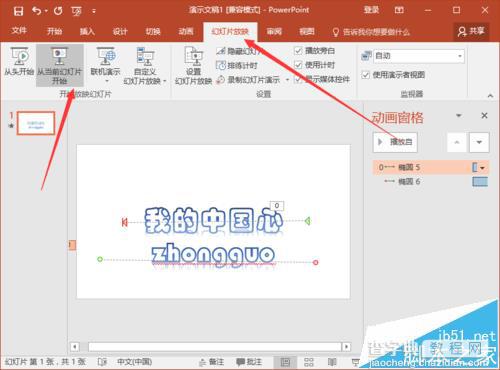Viewport: 500px width, 370px height.
Task: Click the 椭圆 6 timing bar
Action: [480, 182]
